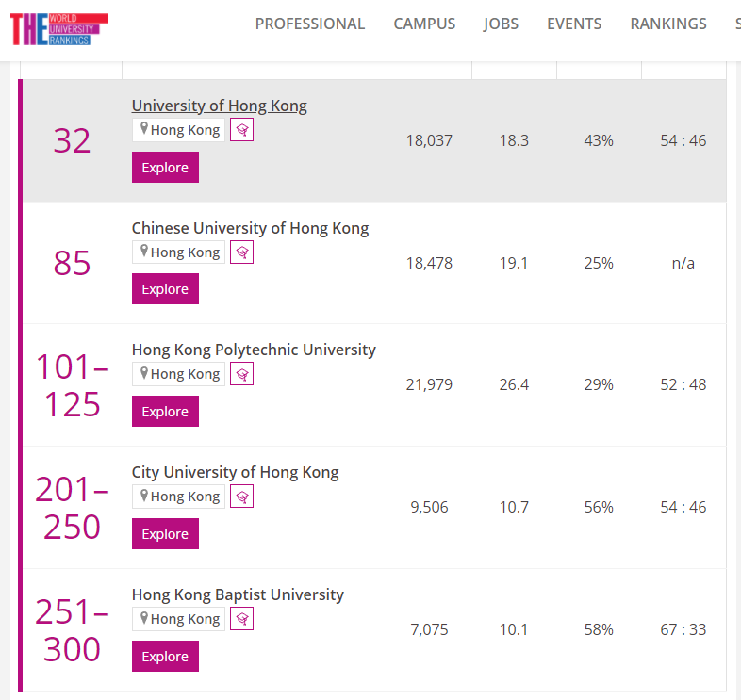Viewport: 741px width, 700px height.
Task: Select staff ratio value 26.4
Action: click(x=514, y=385)
